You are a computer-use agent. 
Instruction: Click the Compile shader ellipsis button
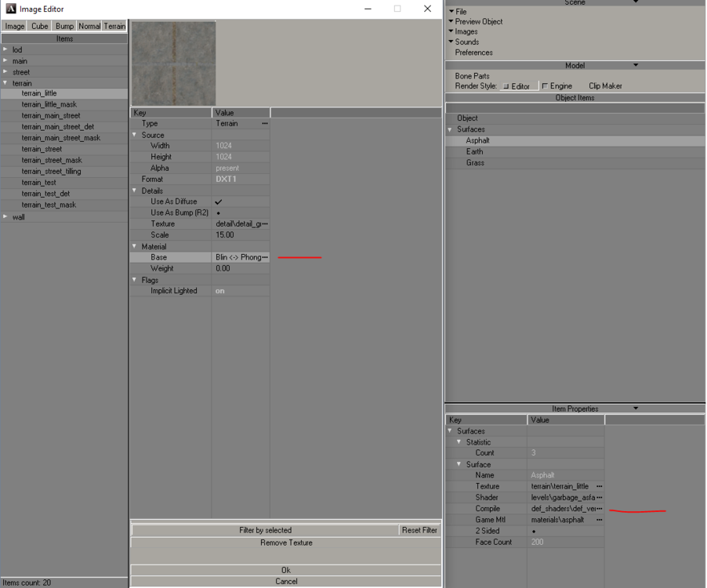point(599,509)
